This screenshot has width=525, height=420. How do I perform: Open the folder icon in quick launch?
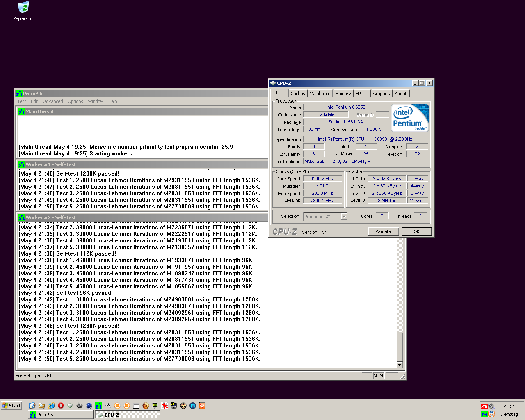pyautogui.click(x=42, y=406)
